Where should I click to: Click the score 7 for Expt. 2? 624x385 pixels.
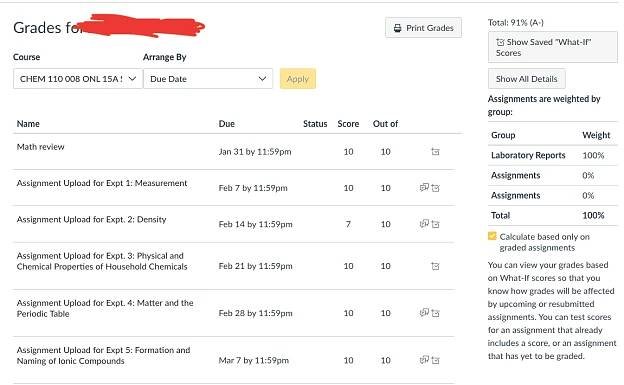[x=348, y=224]
